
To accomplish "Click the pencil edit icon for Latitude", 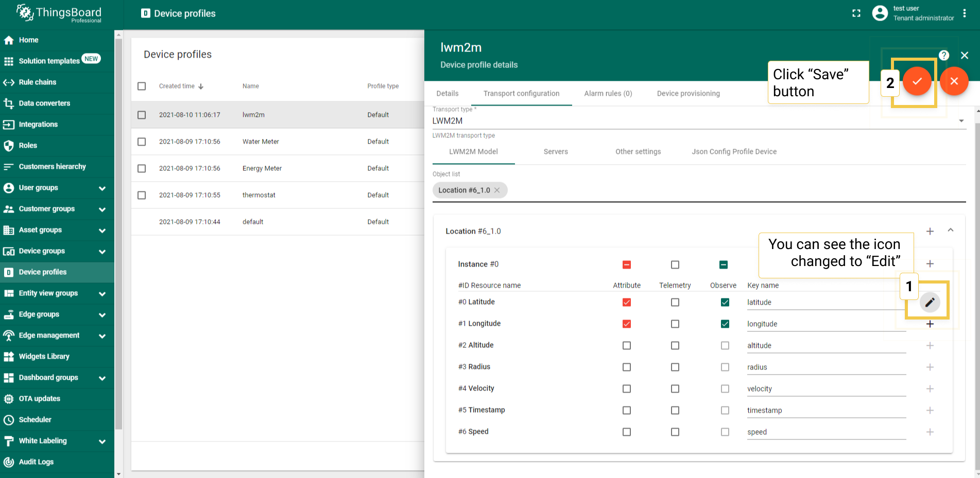I will 930,303.
